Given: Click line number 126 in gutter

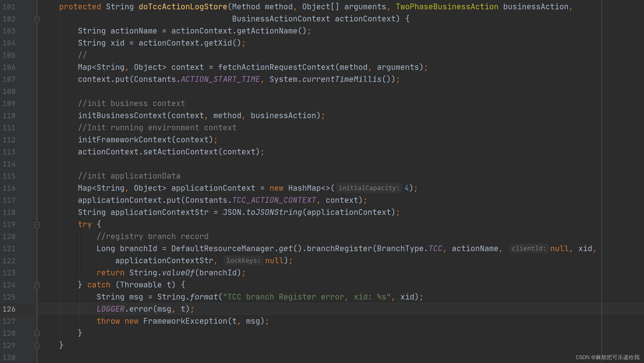Looking at the screenshot, I should pyautogui.click(x=9, y=309).
